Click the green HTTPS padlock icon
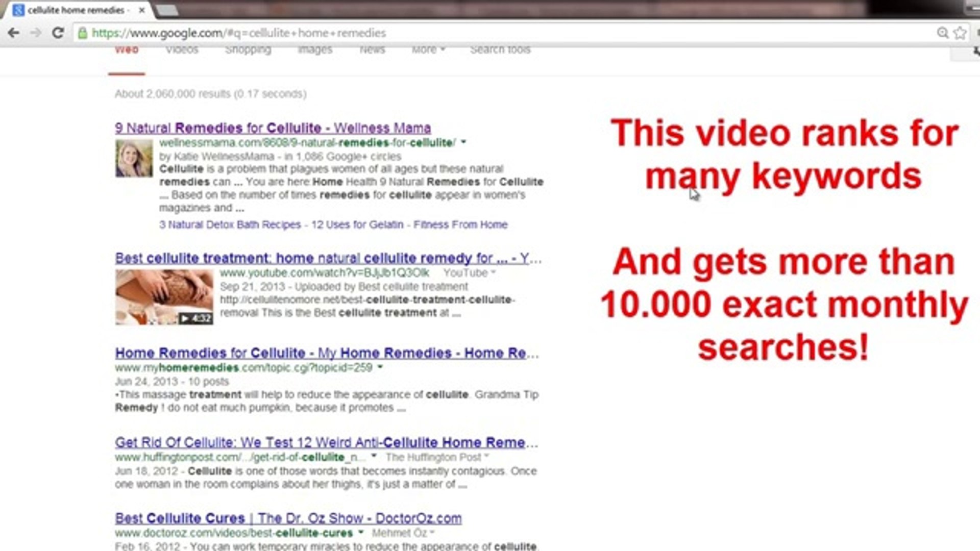This screenshot has height=551, width=980. pos(82,33)
